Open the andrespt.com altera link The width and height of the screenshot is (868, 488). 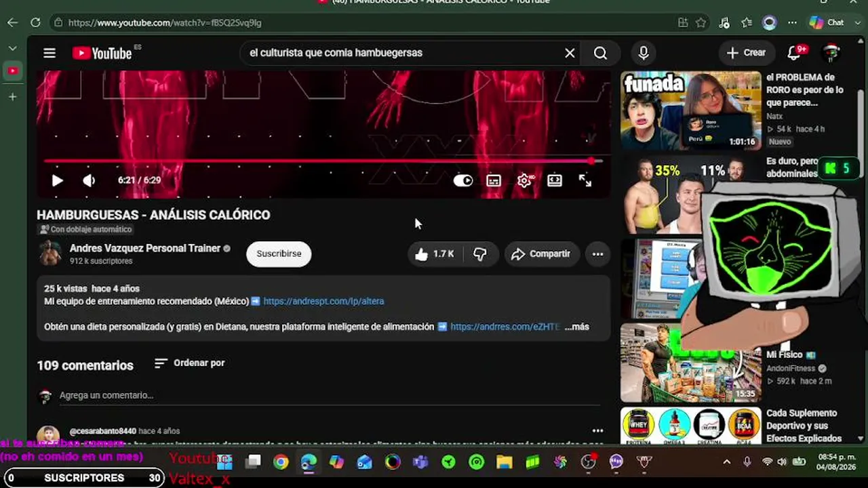(323, 301)
